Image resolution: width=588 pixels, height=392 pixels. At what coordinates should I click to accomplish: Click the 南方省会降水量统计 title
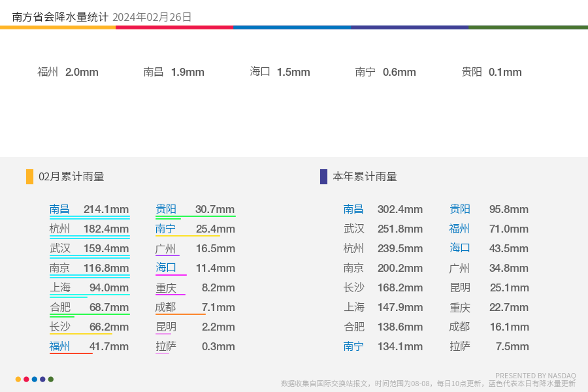coord(60,17)
